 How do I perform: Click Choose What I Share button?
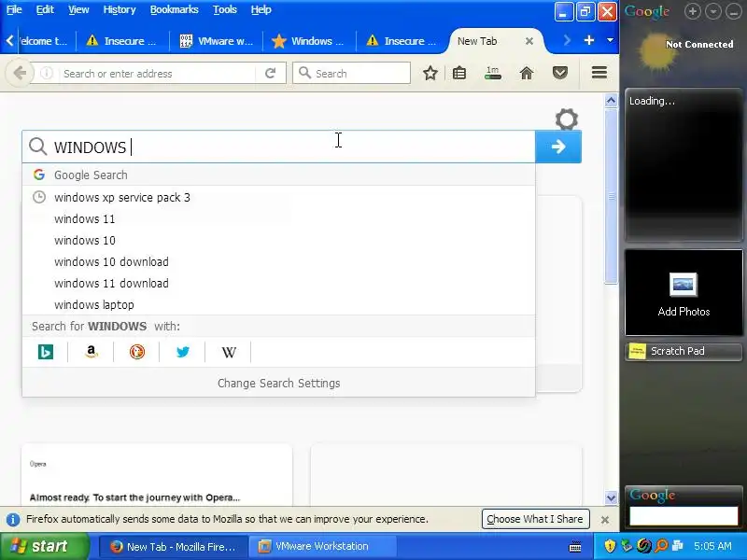click(535, 519)
